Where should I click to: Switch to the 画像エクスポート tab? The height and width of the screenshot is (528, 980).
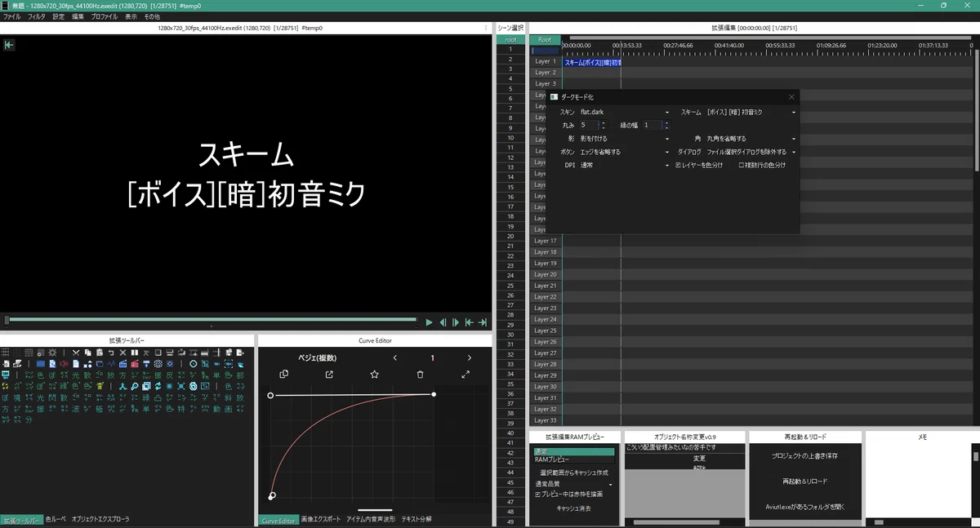pyautogui.click(x=321, y=519)
